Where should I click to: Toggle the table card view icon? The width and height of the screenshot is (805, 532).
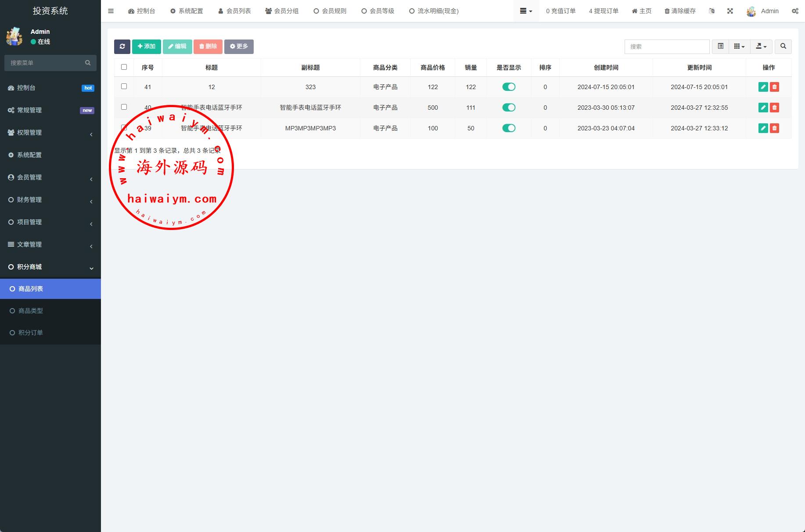720,47
